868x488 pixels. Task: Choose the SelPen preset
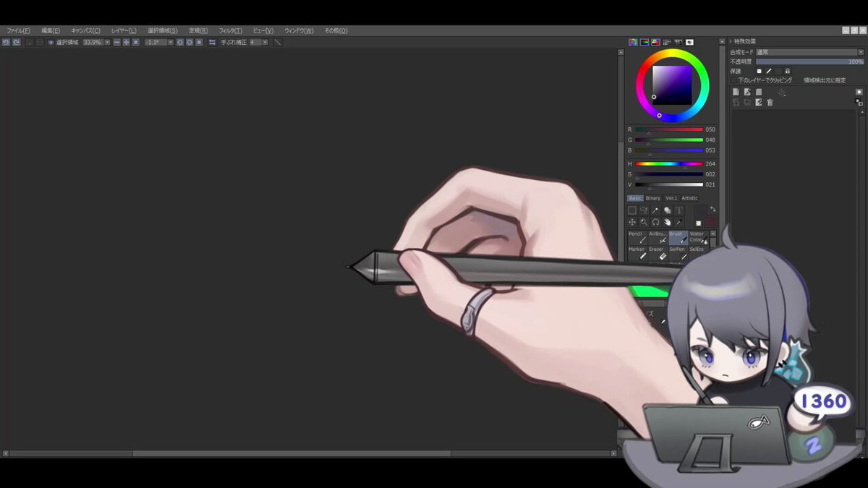pos(678,253)
